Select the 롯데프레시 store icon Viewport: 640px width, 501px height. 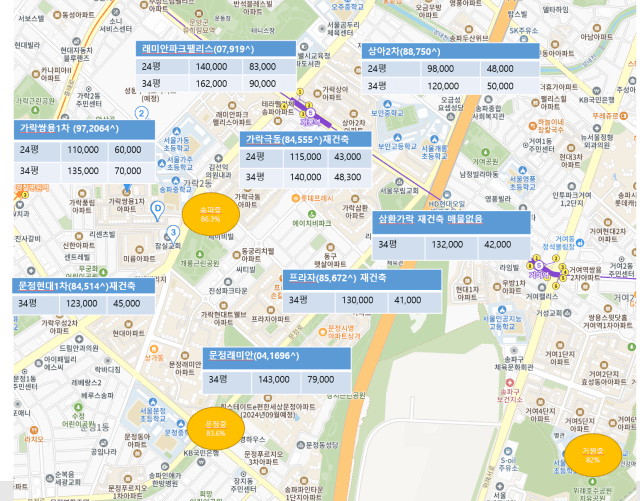[296, 198]
